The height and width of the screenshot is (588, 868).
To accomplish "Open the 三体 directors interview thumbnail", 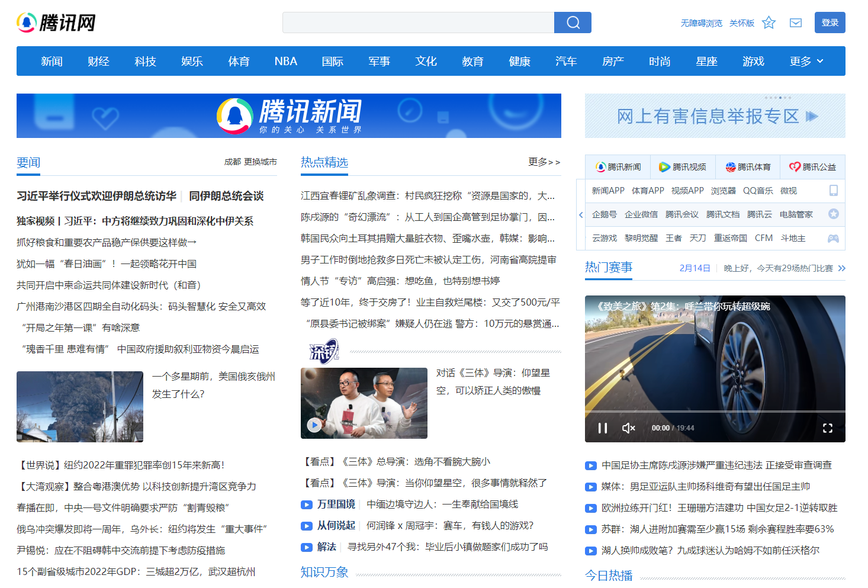I will tap(364, 403).
